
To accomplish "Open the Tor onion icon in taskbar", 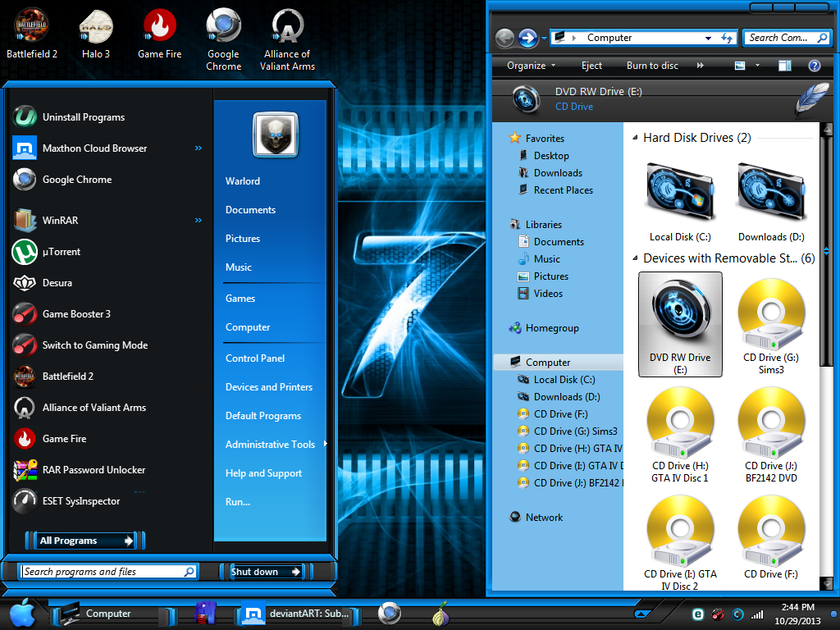I will (x=441, y=614).
